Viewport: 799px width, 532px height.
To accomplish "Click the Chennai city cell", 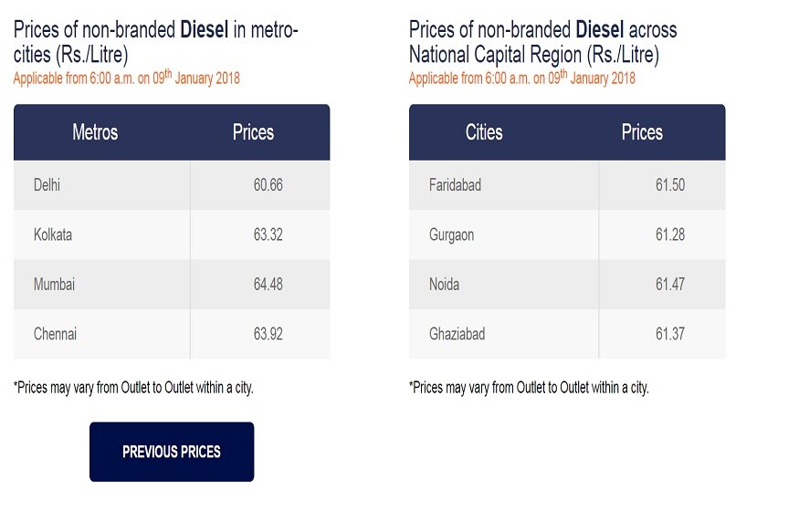I will [102, 334].
